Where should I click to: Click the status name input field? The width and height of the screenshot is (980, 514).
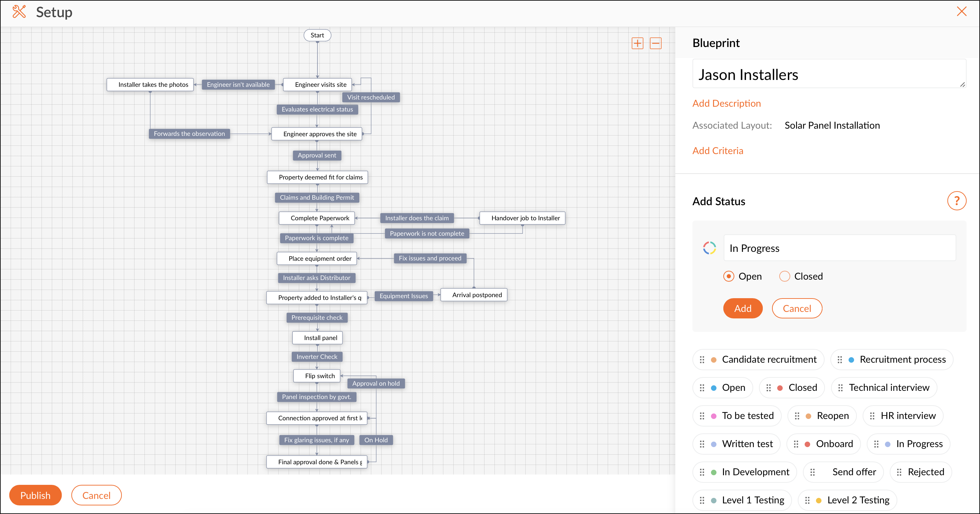tap(839, 248)
